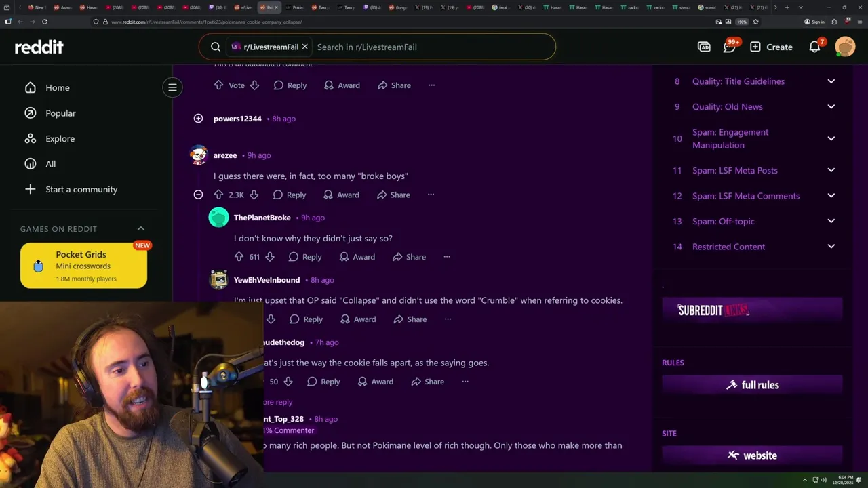Downvote the automated comment
868x488 pixels.
click(254, 85)
